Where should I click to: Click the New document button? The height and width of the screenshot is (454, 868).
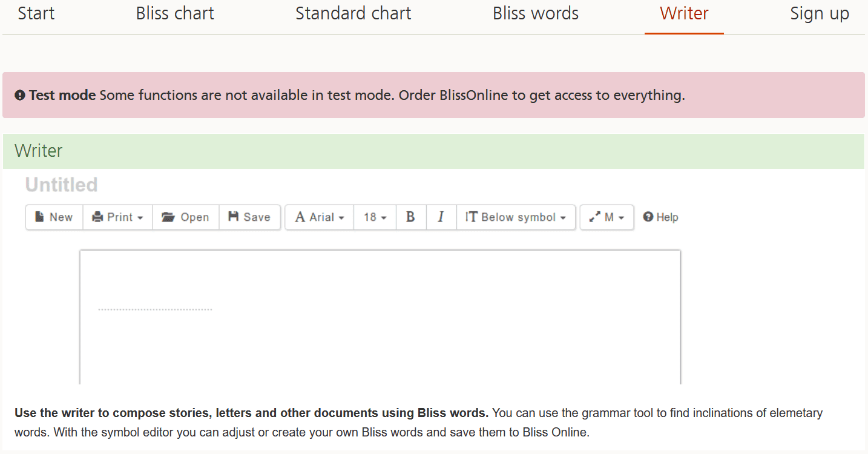click(x=54, y=217)
